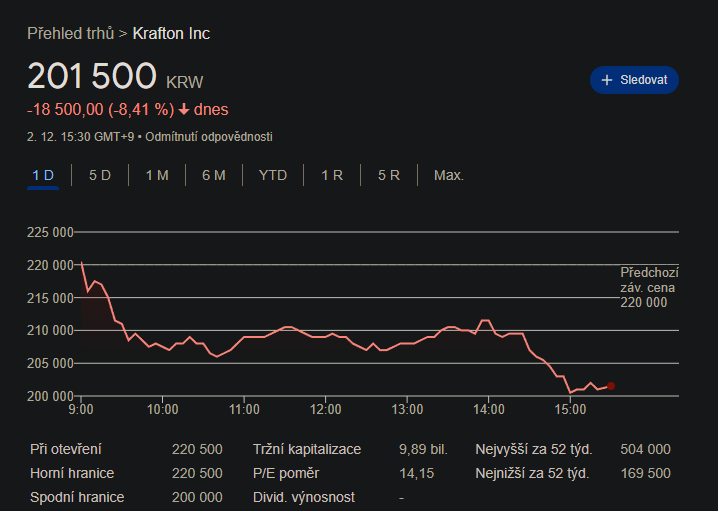Select the 1 D time range tab
718x511 pixels.
(43, 175)
